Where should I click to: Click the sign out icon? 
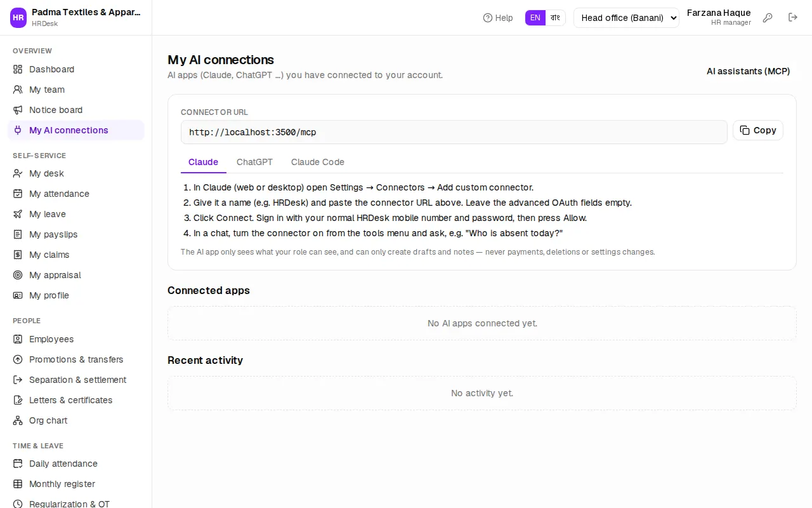point(793,18)
